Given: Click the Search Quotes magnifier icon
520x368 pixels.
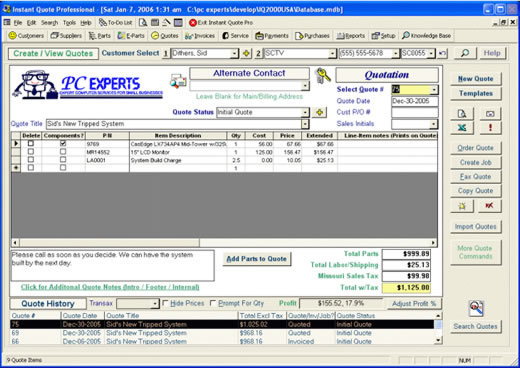Looking at the screenshot, I should point(476,308).
